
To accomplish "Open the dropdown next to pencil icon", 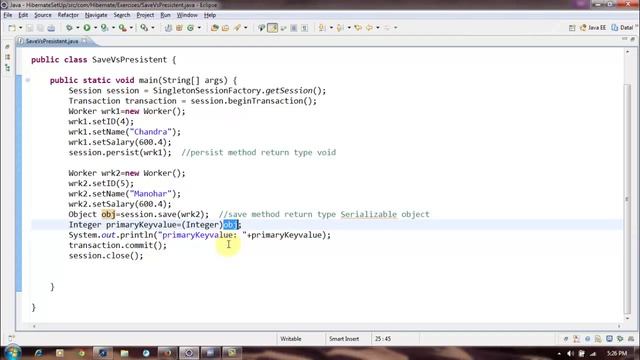I will [x=246, y=28].
